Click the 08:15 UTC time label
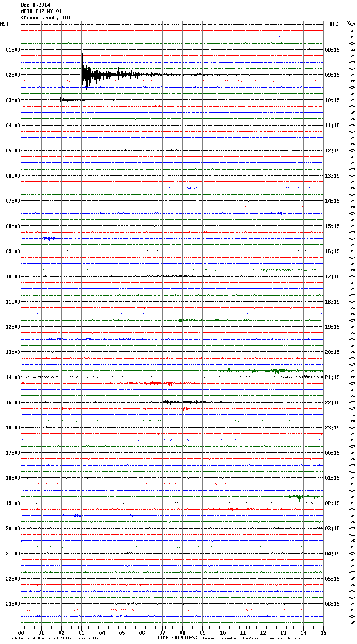This screenshot has height=644, width=357. point(332,50)
